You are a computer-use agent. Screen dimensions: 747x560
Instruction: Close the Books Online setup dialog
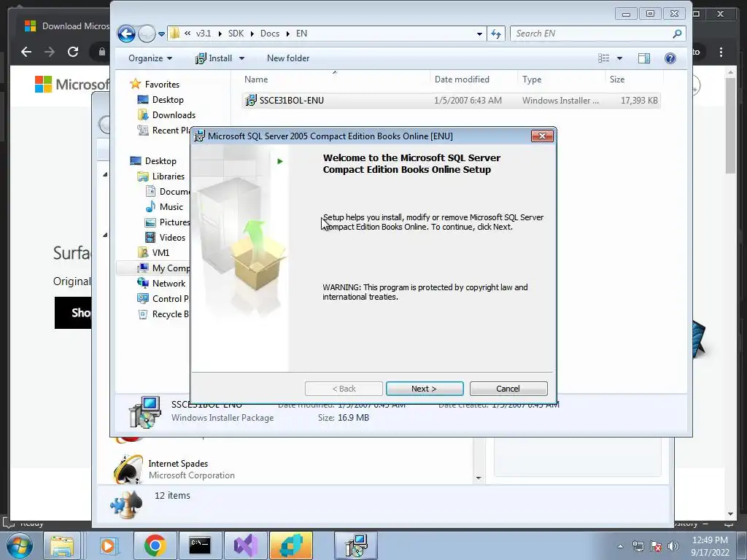click(542, 136)
